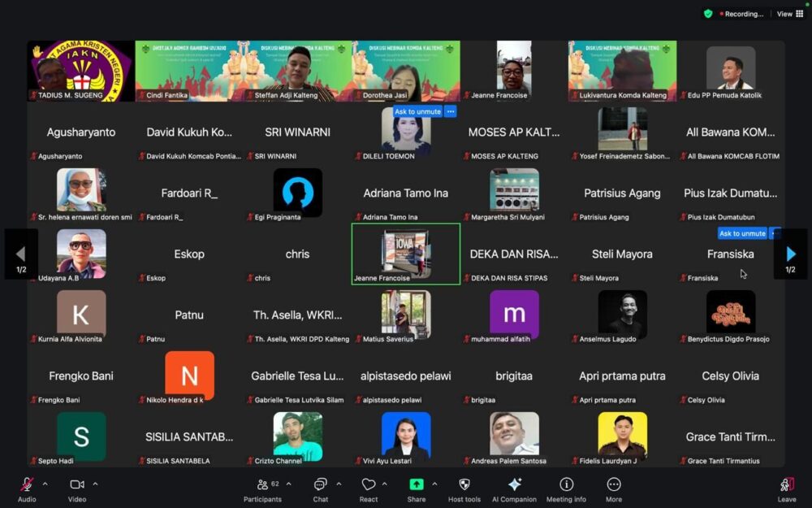
Task: Toggle camera with the Video button
Action: 77,485
